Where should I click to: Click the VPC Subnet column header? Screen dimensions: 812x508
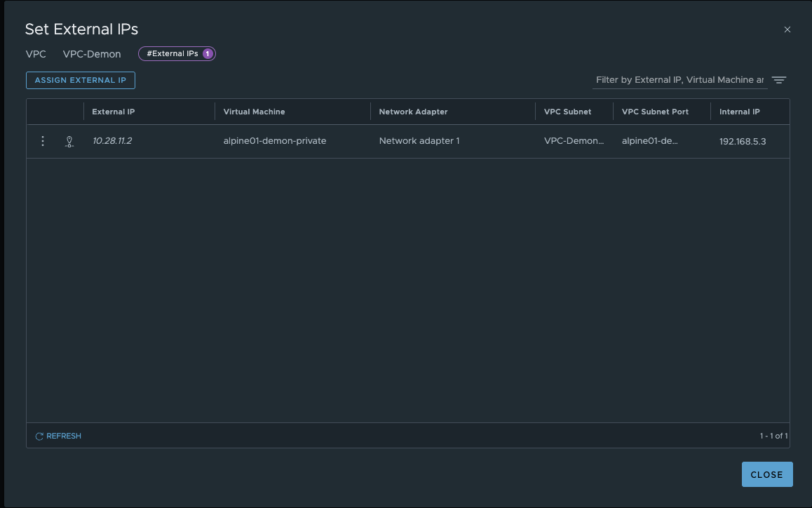[567, 112]
